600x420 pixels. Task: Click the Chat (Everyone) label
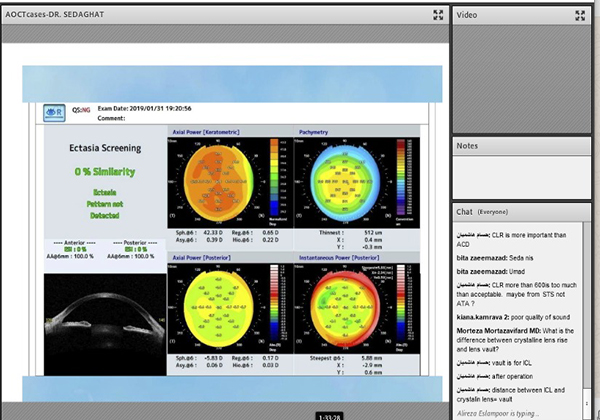pyautogui.click(x=492, y=212)
